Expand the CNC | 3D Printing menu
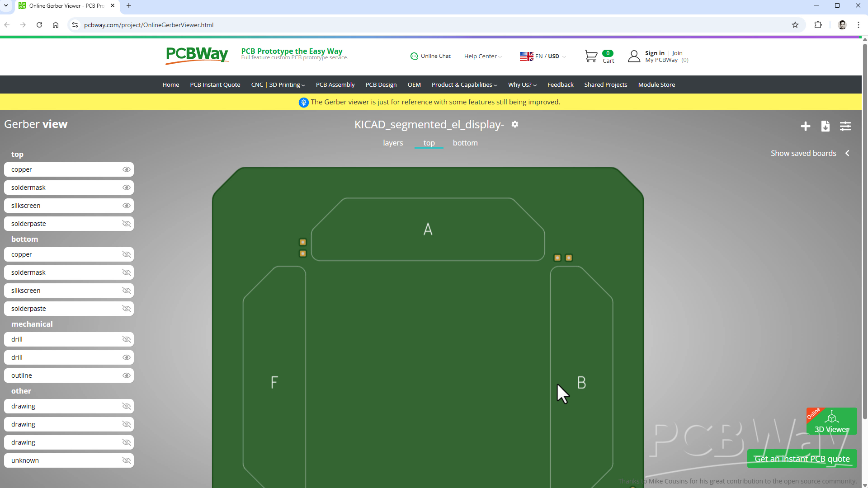This screenshot has width=868, height=488. [278, 85]
